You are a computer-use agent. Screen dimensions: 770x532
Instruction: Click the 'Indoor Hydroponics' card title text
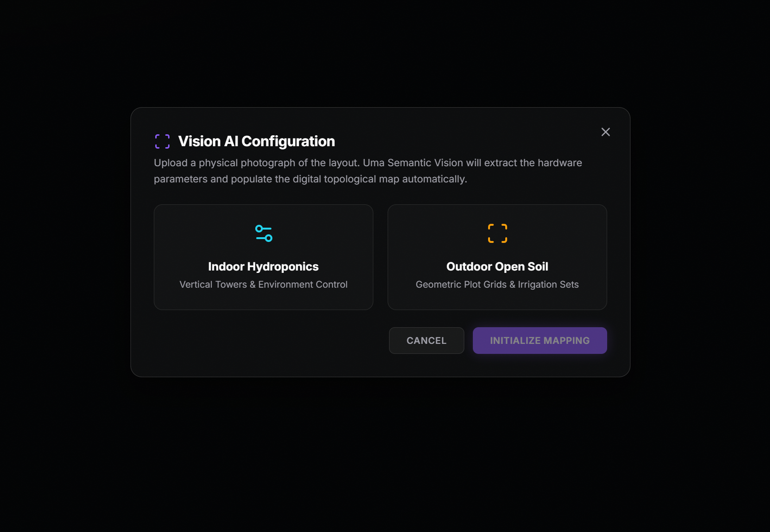[x=263, y=267]
